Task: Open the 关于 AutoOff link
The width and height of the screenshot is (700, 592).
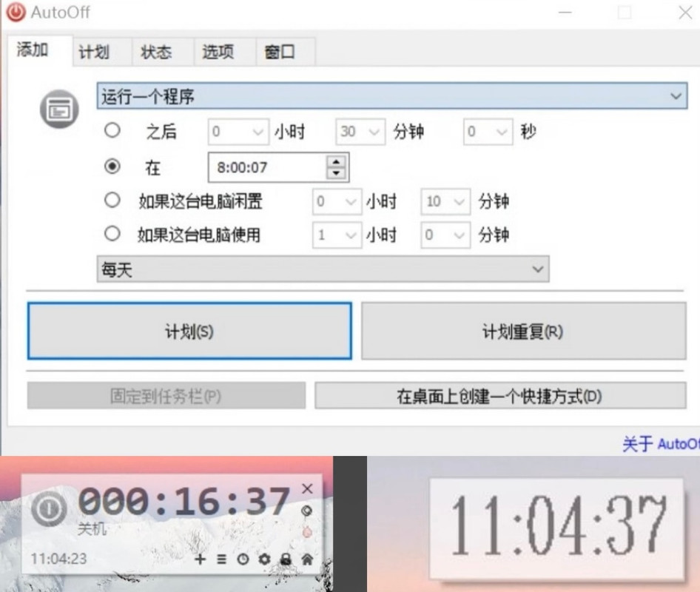Action: (x=661, y=444)
